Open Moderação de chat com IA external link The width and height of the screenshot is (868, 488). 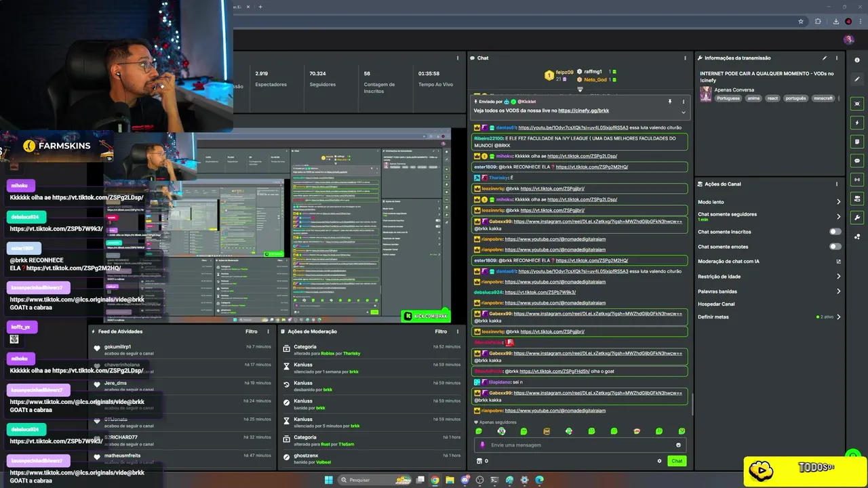(838, 262)
